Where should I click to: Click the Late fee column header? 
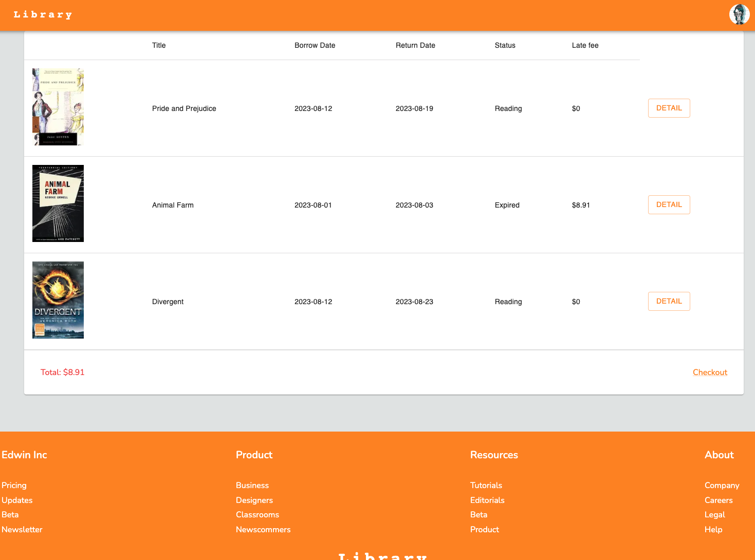point(585,45)
